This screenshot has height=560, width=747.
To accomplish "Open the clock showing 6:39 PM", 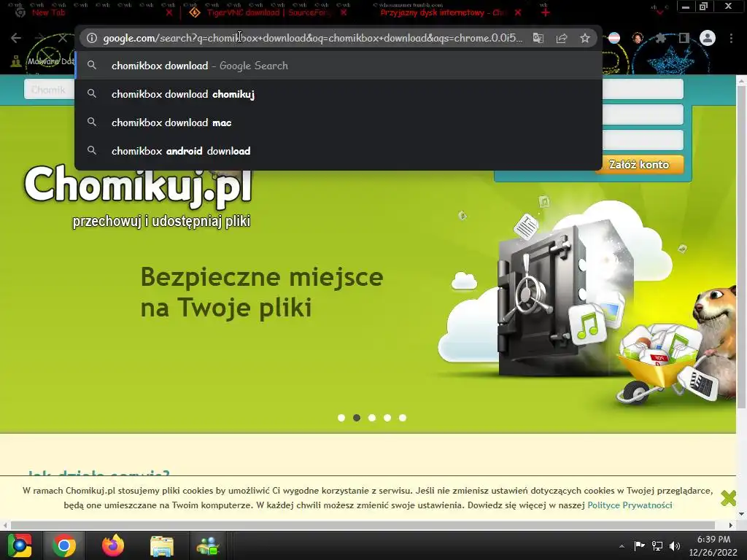I will coord(713,545).
